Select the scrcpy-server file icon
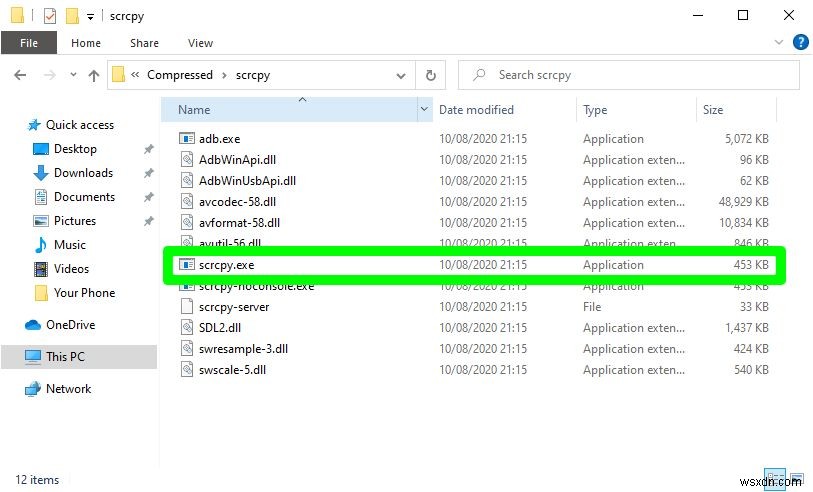 click(187, 306)
